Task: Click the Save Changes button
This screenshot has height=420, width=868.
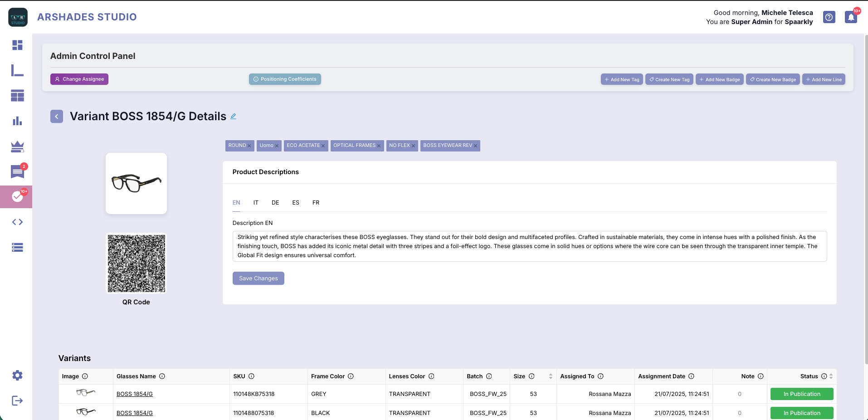Action: click(x=258, y=278)
